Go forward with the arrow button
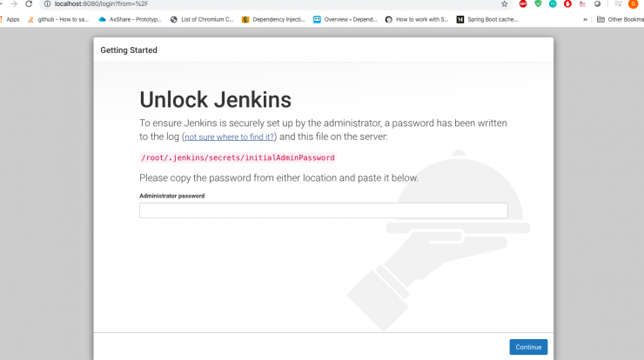Image resolution: width=644 pixels, height=360 pixels. pyautogui.click(x=14, y=4)
